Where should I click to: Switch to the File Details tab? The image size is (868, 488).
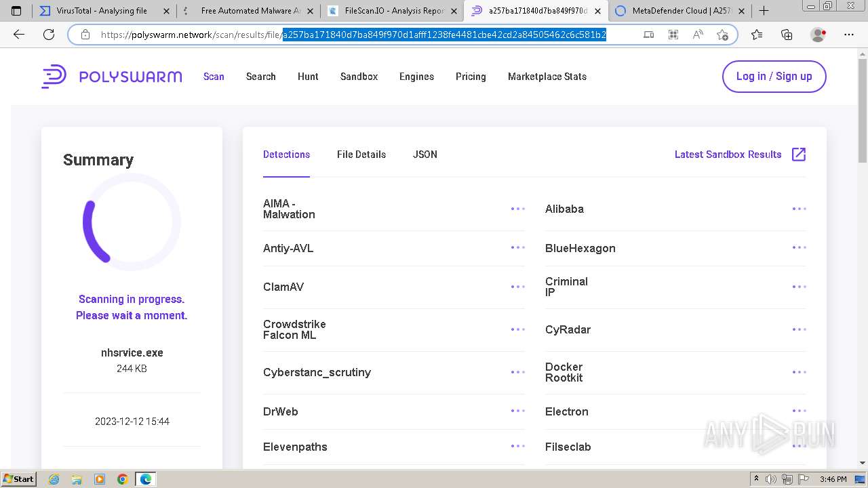tap(361, 155)
